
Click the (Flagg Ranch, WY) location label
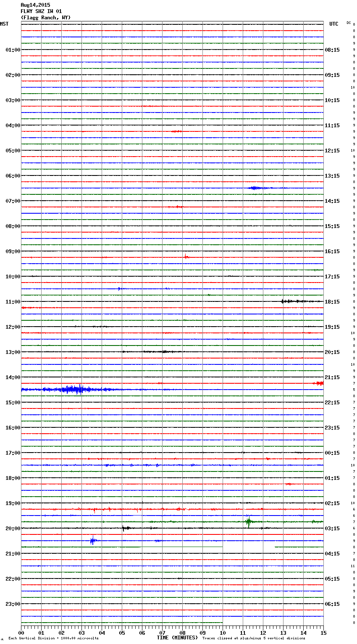[46, 18]
